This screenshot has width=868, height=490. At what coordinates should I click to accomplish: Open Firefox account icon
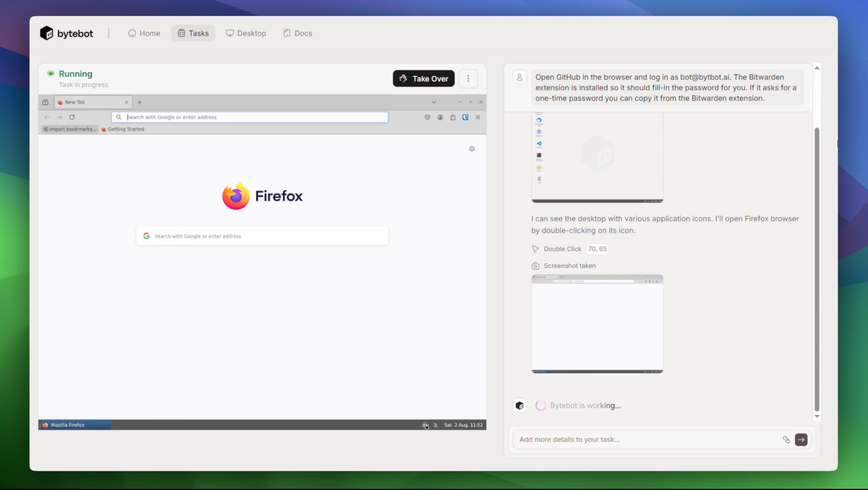(440, 117)
